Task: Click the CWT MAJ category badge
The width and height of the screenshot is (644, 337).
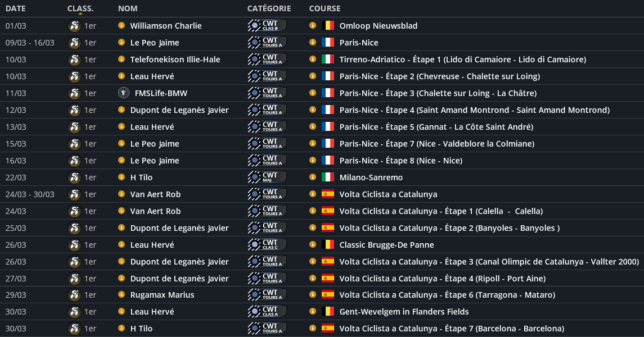Action: 268,177
